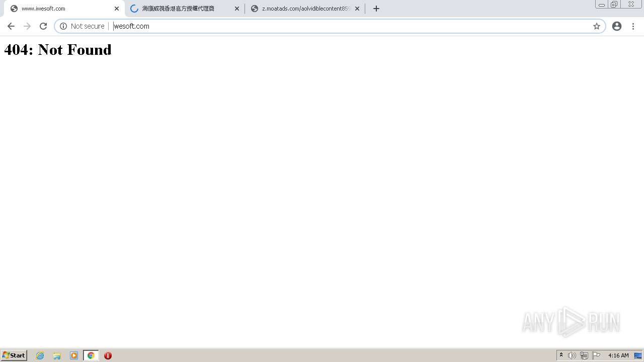Select the 404: Not Found heading

[58, 49]
